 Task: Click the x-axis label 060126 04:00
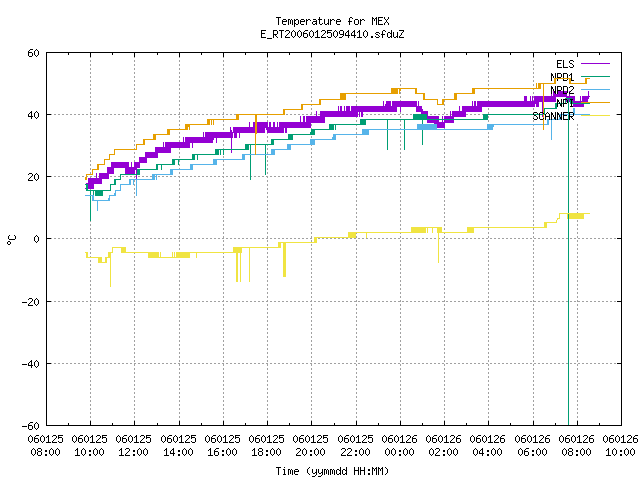[488, 446]
